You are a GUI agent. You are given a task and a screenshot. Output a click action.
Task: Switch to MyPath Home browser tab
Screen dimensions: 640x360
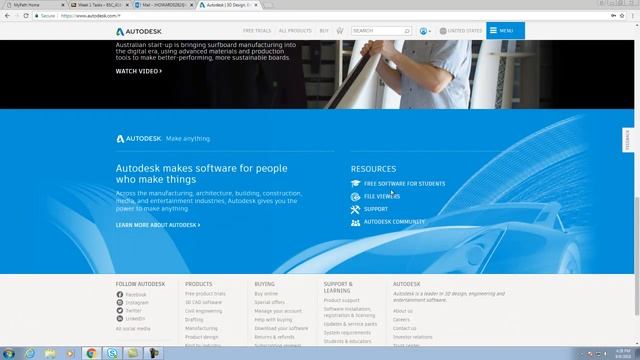tap(36, 5)
